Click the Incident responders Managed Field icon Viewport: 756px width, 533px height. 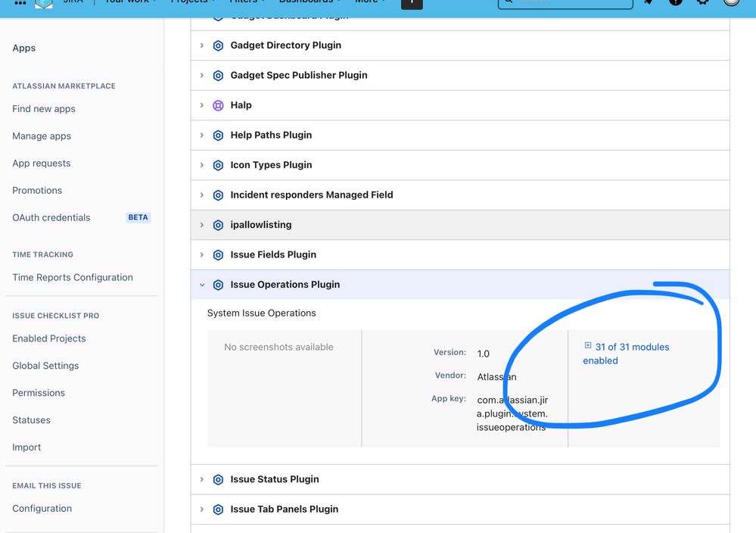[x=218, y=195]
